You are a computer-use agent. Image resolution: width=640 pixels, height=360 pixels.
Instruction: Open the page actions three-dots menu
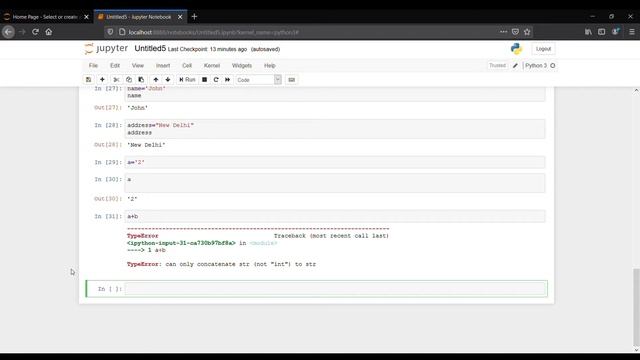pos(503,32)
